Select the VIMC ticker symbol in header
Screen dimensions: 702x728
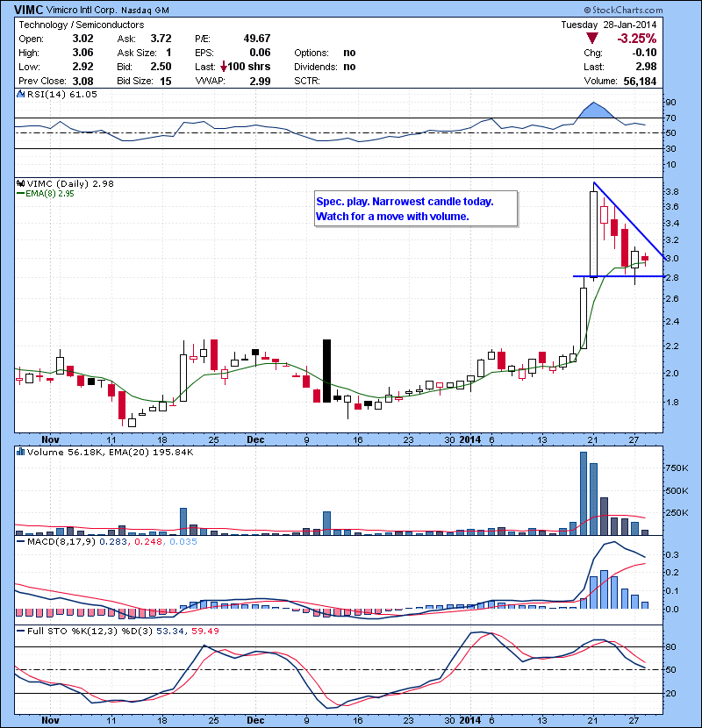point(29,10)
